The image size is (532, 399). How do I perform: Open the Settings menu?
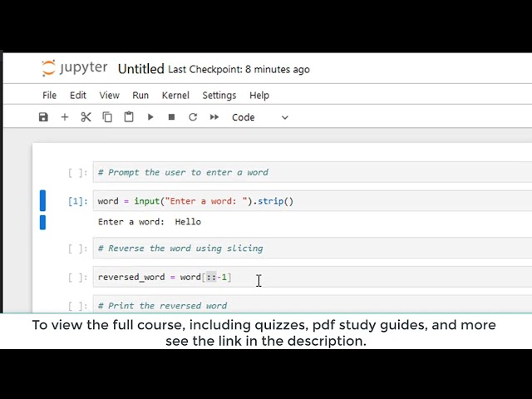pos(219,96)
